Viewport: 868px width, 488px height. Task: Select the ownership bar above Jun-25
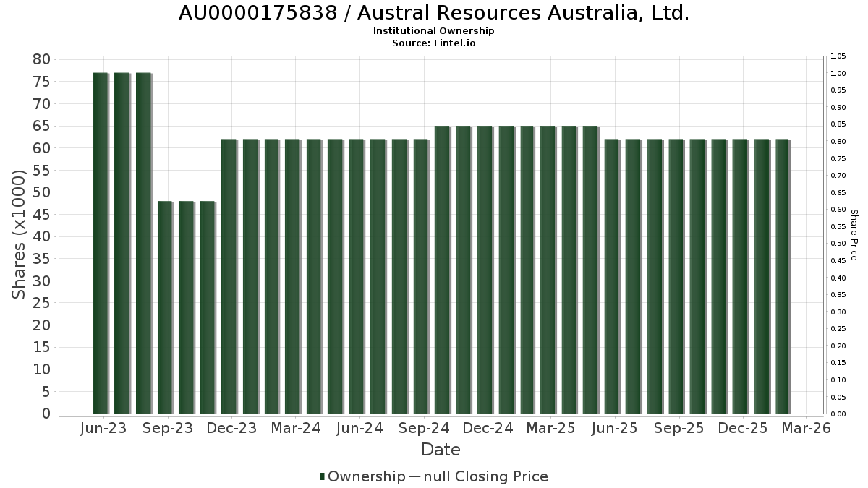click(x=612, y=276)
